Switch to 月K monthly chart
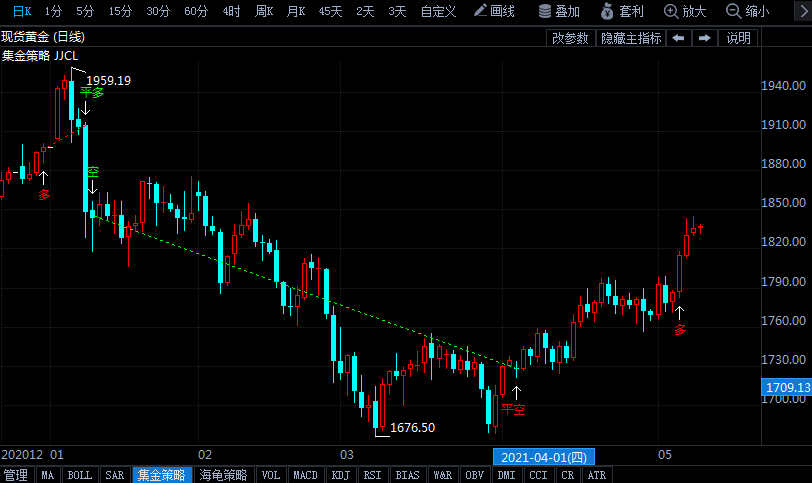Screen dimensions: 812x483 coord(296,11)
